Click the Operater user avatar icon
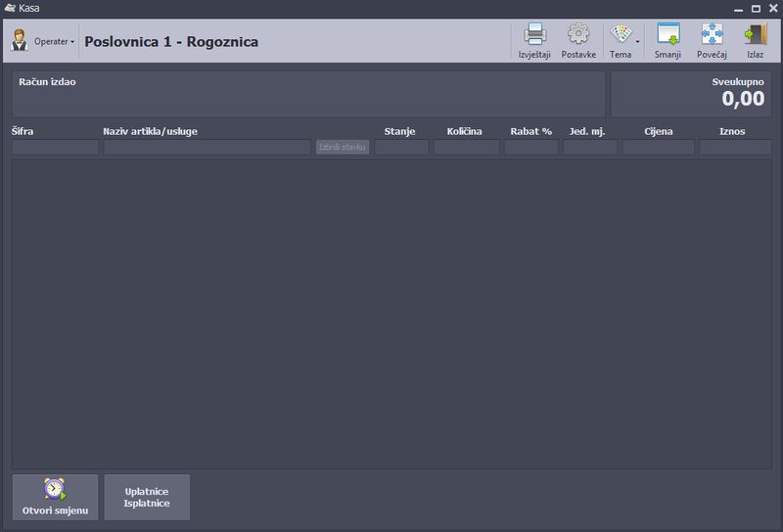This screenshot has width=783, height=532. [20, 41]
